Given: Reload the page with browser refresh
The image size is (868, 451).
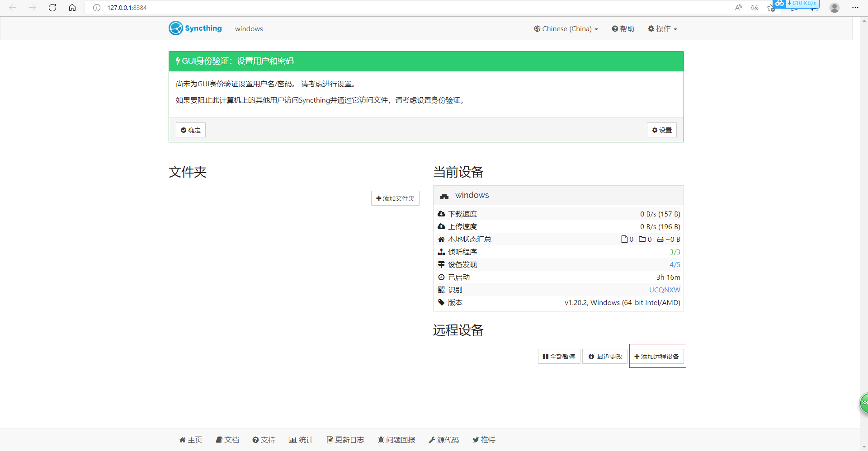Looking at the screenshot, I should click(x=52, y=8).
